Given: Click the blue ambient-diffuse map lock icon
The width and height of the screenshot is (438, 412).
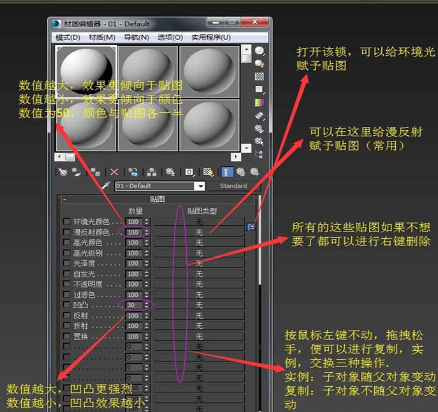Looking at the screenshot, I should coord(251,227).
